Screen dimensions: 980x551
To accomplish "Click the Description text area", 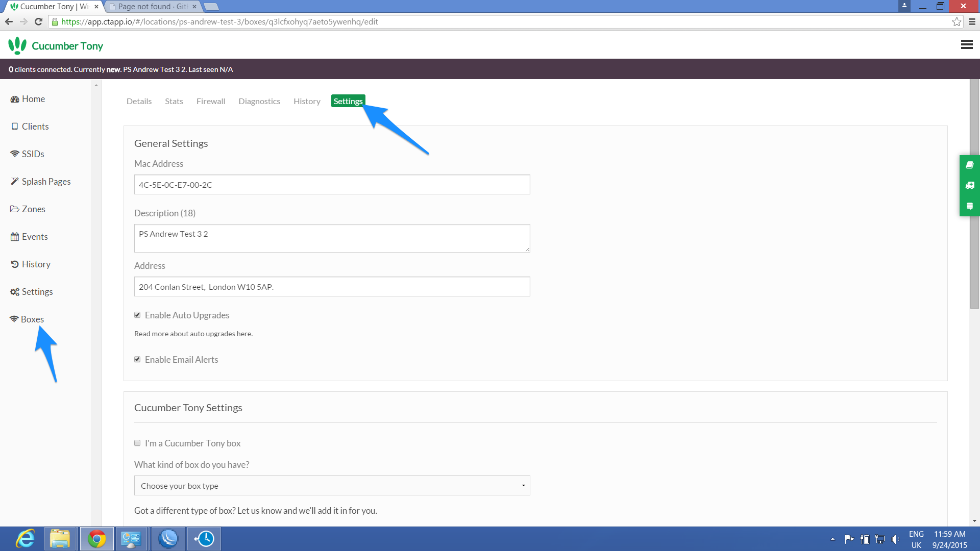I will (x=332, y=238).
